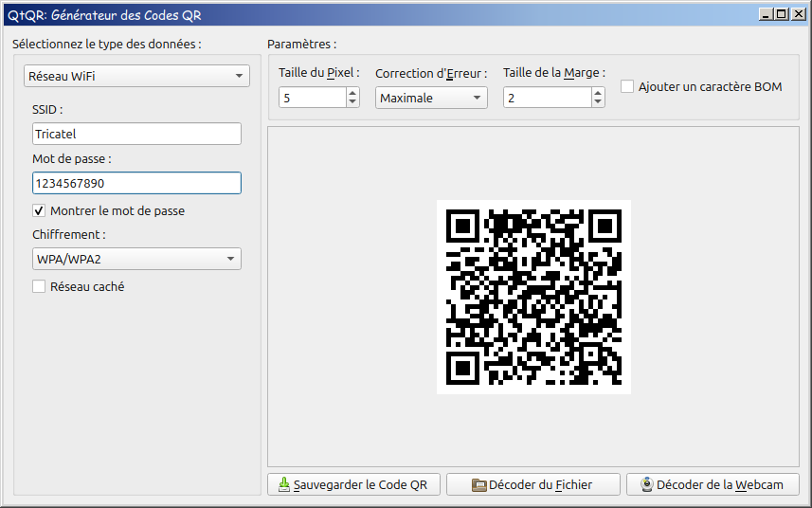This screenshot has width=812, height=508.
Task: Open the WPA/WPA2 Chiffrement dropdown
Action: point(136,259)
